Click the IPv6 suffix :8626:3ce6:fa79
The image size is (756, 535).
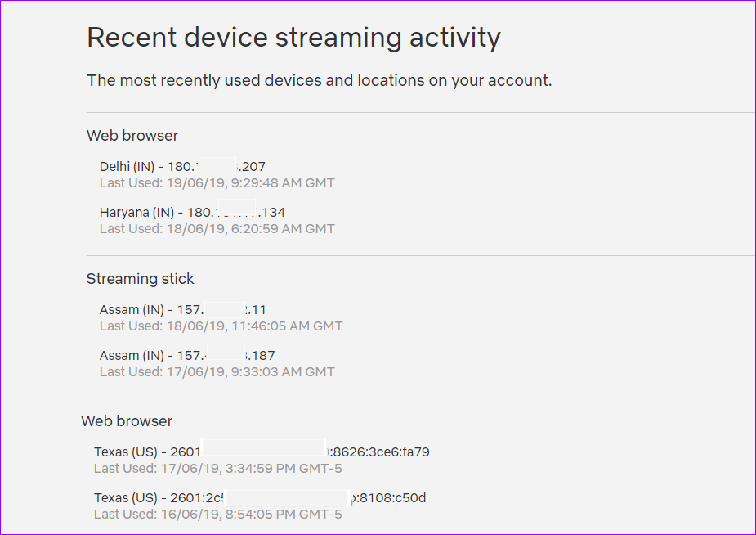pyautogui.click(x=380, y=452)
